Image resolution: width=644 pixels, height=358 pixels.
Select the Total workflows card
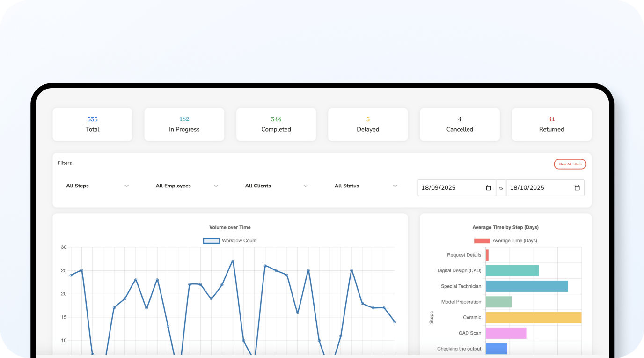click(x=93, y=124)
